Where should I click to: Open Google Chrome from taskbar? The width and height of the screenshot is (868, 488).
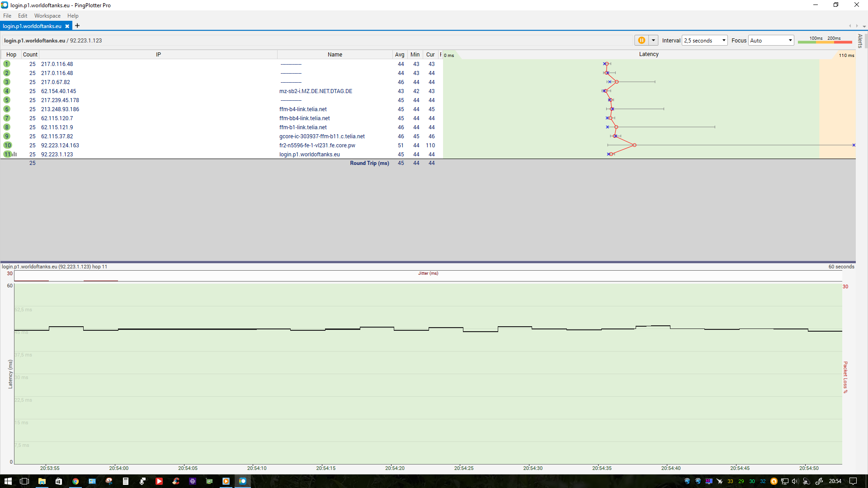[75, 481]
